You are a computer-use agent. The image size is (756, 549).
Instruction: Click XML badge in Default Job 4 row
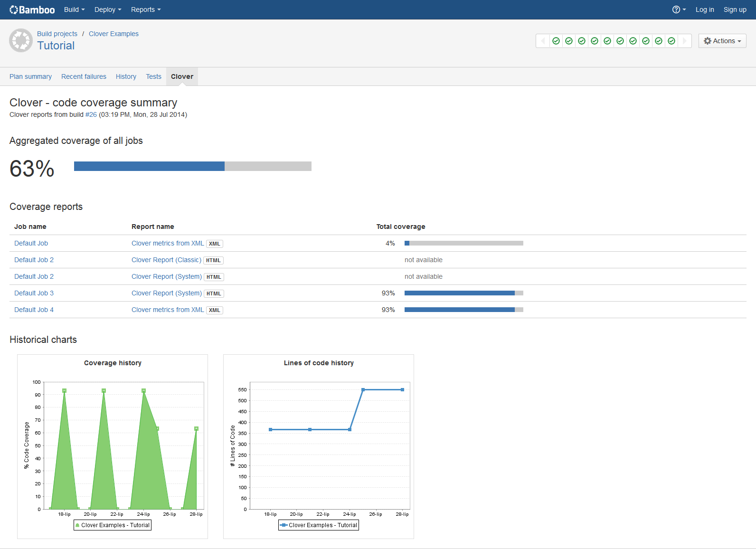pyautogui.click(x=215, y=310)
